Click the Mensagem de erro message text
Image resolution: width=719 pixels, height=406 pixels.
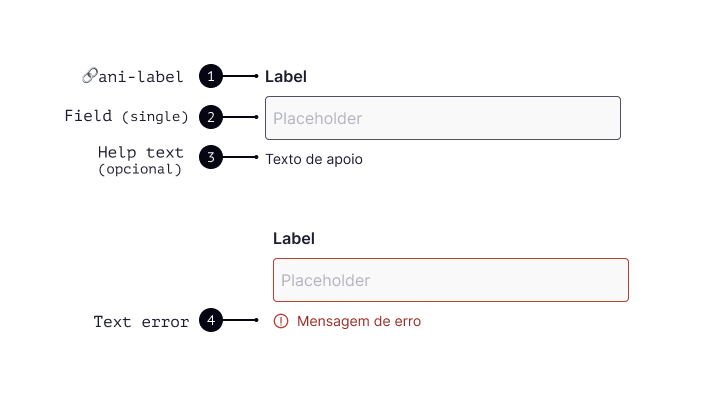(359, 321)
